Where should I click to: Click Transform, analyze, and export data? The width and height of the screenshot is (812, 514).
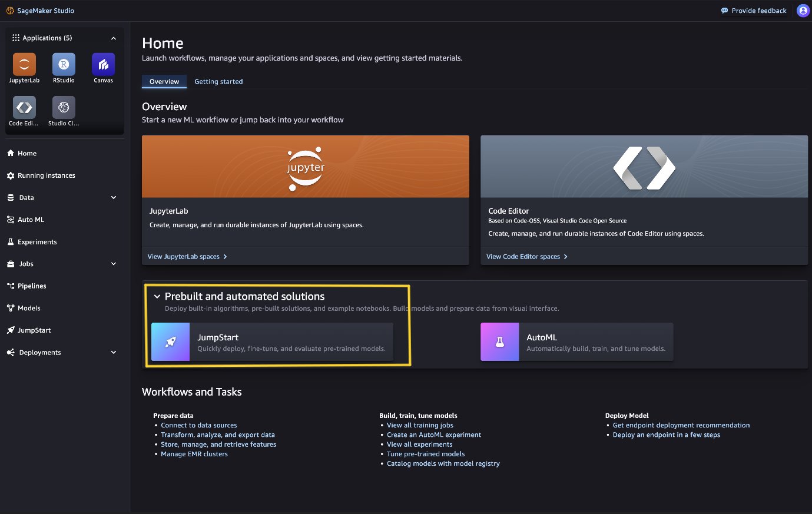218,435
